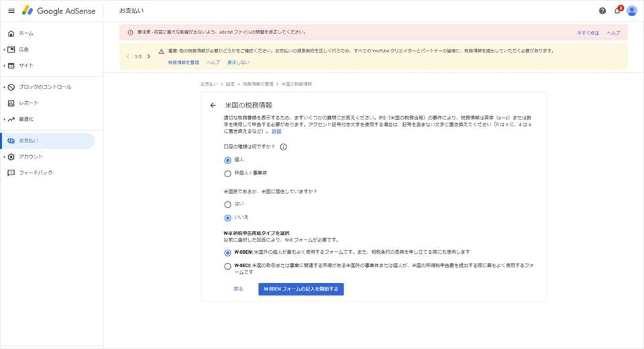The height and width of the screenshot is (349, 644).
Task: Go back with the arrow beside 米国の税務情報
Action: coord(213,105)
